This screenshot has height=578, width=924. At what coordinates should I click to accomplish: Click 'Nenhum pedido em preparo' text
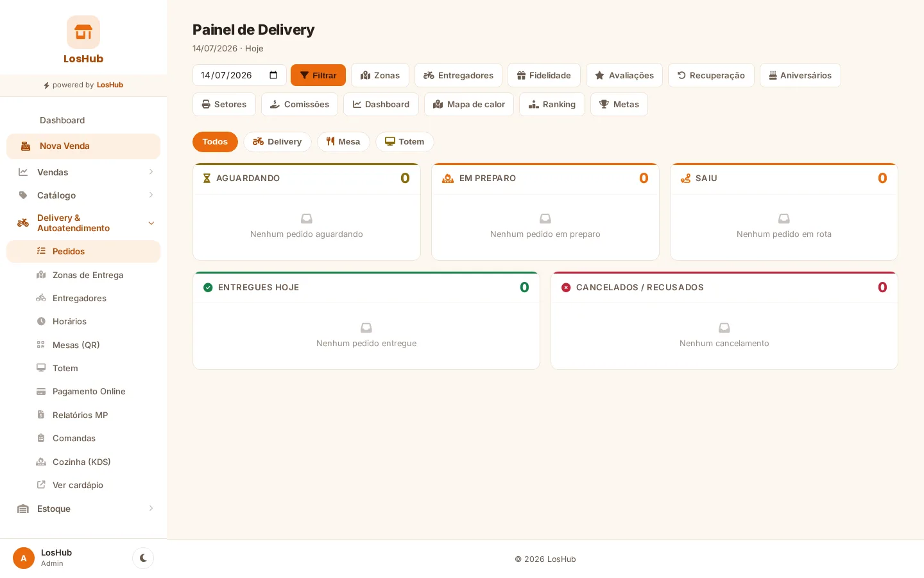(545, 234)
